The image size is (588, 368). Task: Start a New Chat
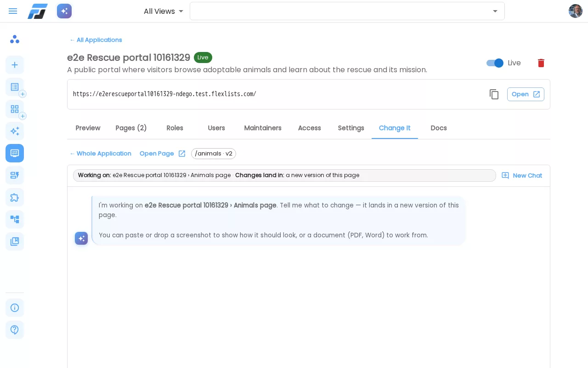(x=522, y=175)
